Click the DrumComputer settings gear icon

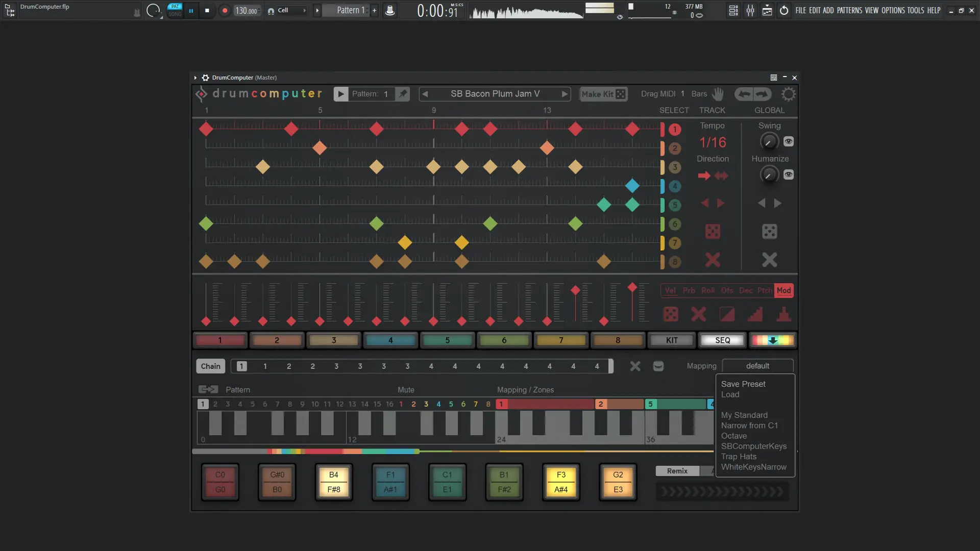[x=788, y=94]
